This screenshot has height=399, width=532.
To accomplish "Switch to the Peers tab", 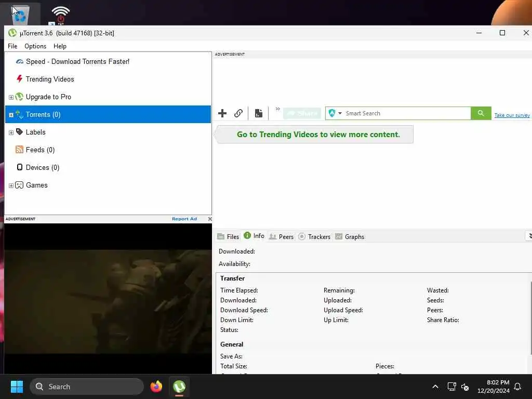I will tap(281, 236).
